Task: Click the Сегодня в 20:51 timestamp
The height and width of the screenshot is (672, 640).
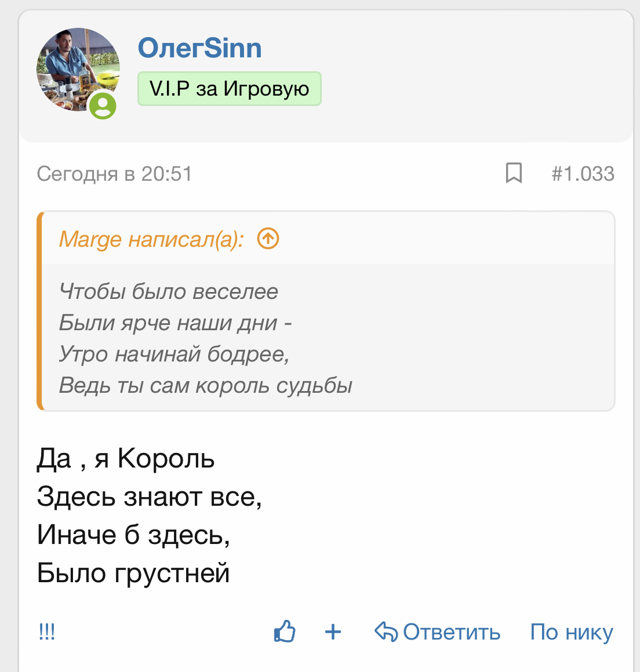Action: [x=114, y=174]
